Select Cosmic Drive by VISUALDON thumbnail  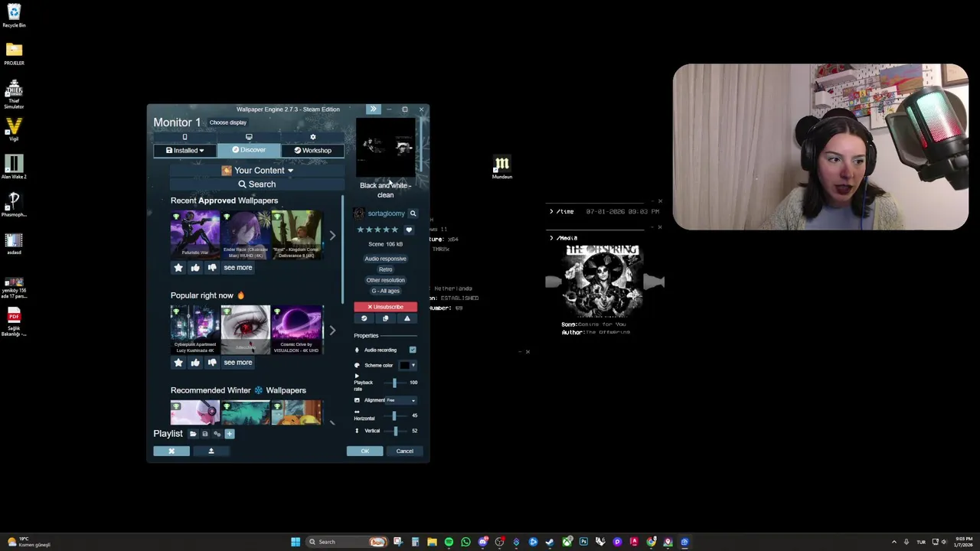click(x=297, y=330)
